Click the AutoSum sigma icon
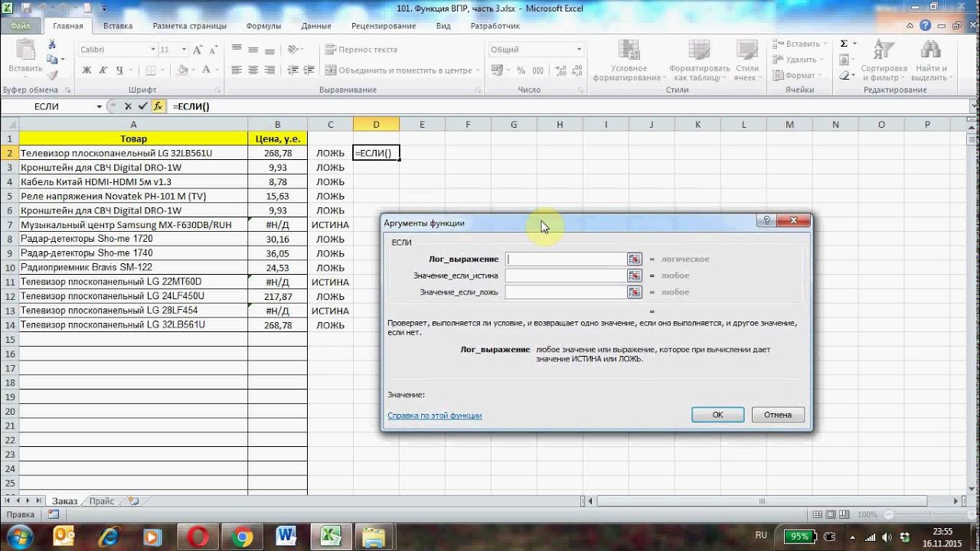 pyautogui.click(x=844, y=44)
